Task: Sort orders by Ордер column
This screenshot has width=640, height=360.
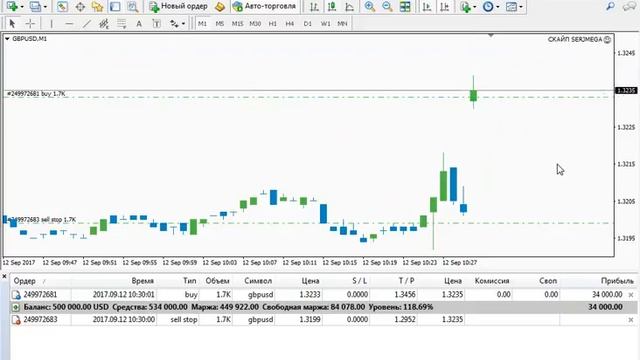Action: click(24, 281)
